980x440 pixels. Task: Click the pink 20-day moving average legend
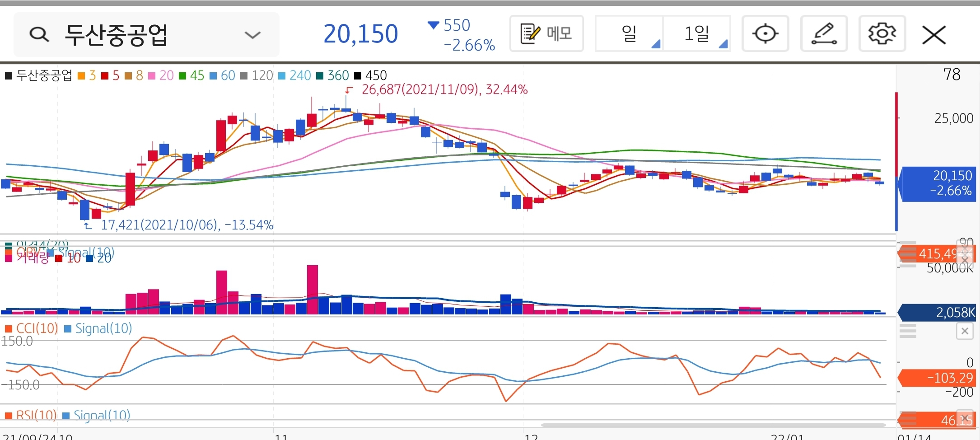(161, 75)
